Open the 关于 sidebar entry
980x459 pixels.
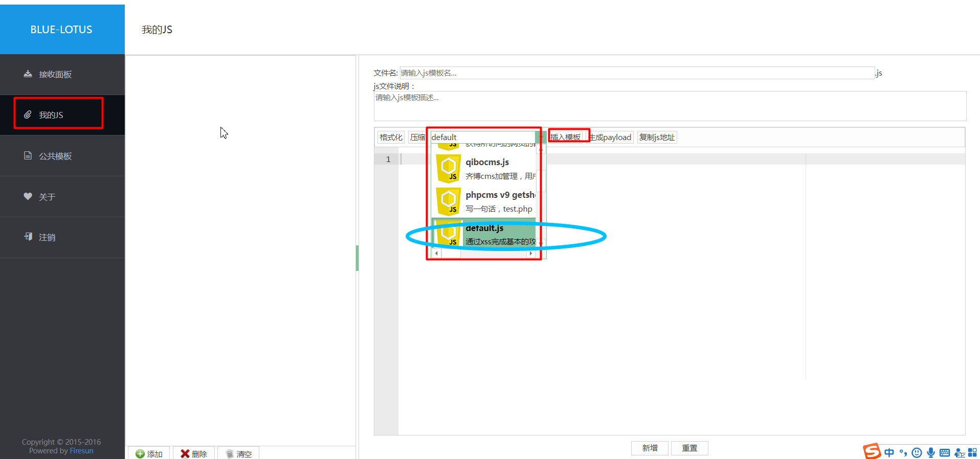62,197
